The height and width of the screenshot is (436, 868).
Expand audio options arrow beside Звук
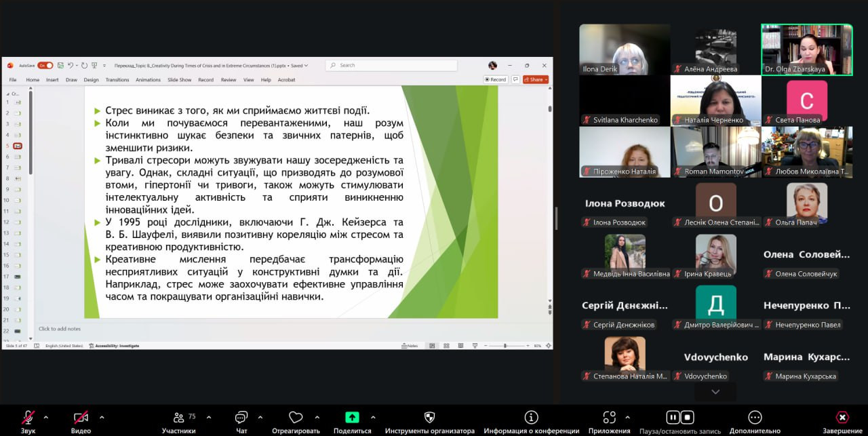[46, 417]
